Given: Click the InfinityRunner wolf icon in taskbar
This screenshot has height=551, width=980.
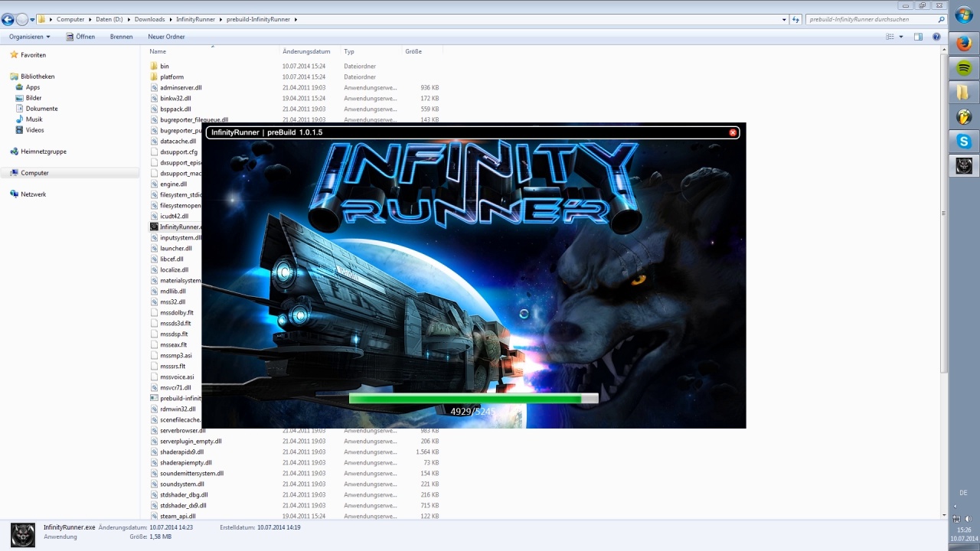Looking at the screenshot, I should 964,166.
